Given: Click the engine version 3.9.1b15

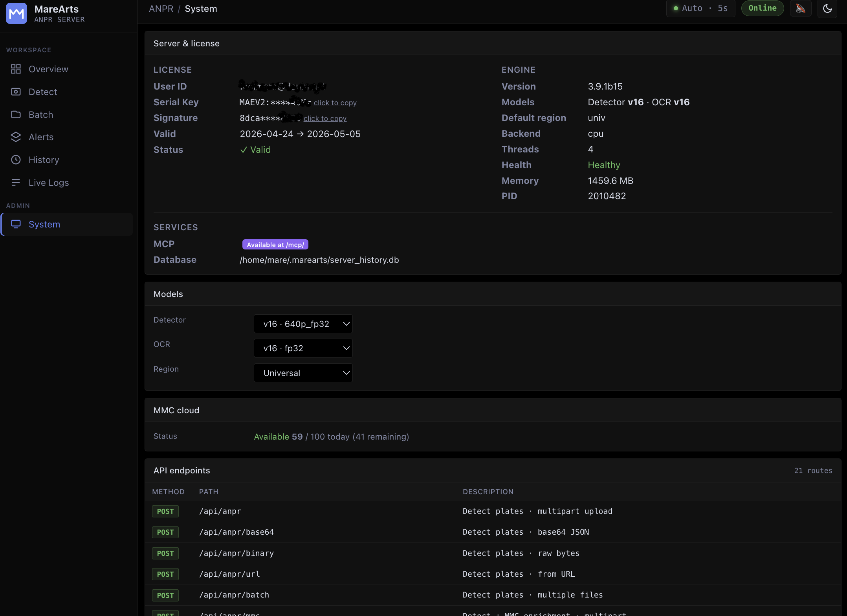Looking at the screenshot, I should coord(605,86).
